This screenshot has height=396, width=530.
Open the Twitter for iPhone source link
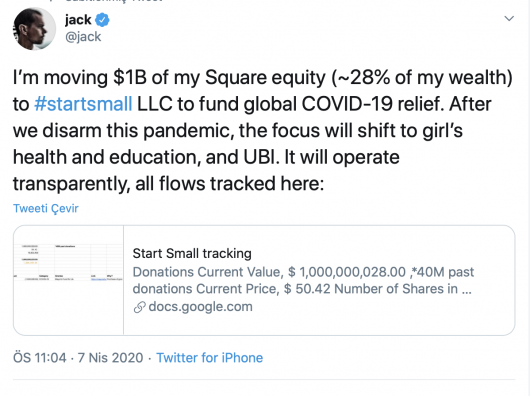point(210,357)
